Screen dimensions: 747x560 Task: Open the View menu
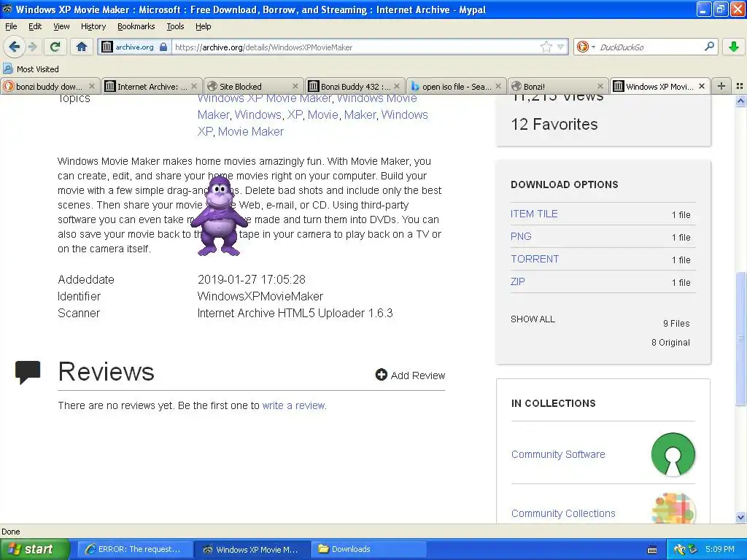coord(61,26)
